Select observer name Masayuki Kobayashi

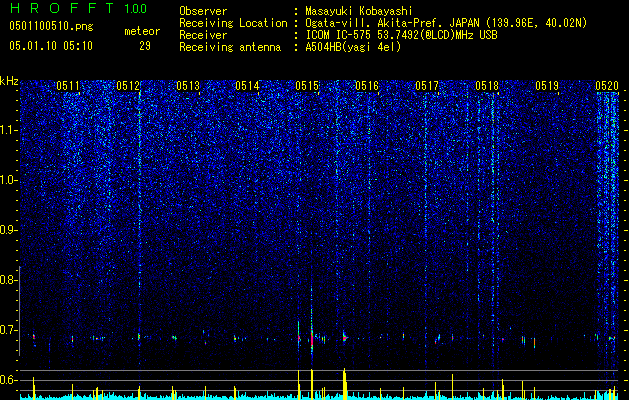[x=359, y=11]
